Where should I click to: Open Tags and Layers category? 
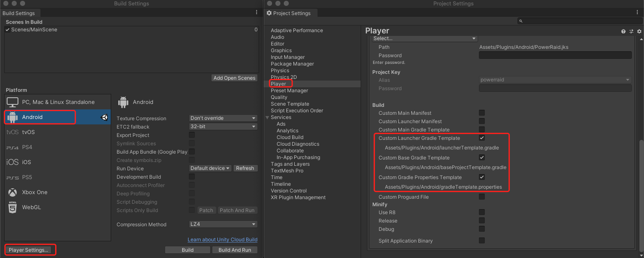(x=290, y=164)
